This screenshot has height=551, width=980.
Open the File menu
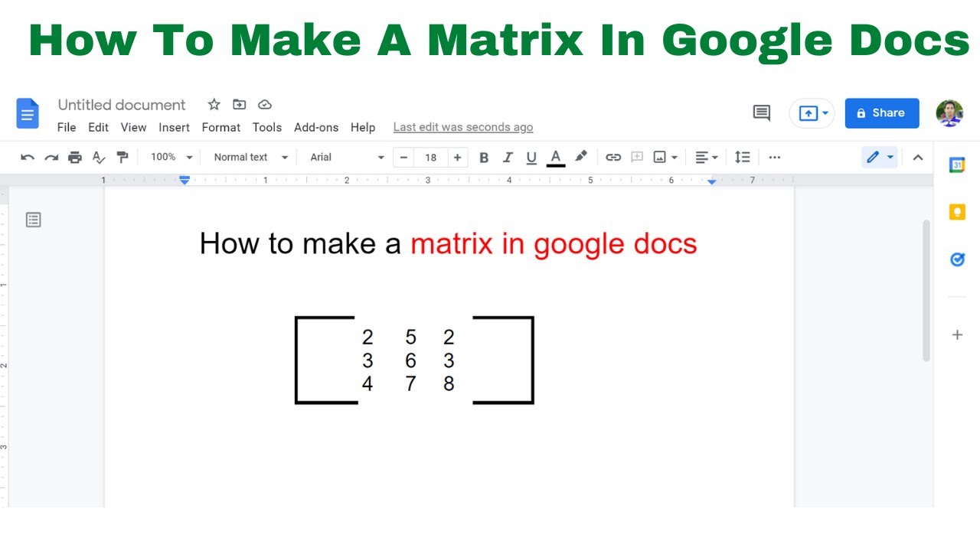tap(67, 128)
